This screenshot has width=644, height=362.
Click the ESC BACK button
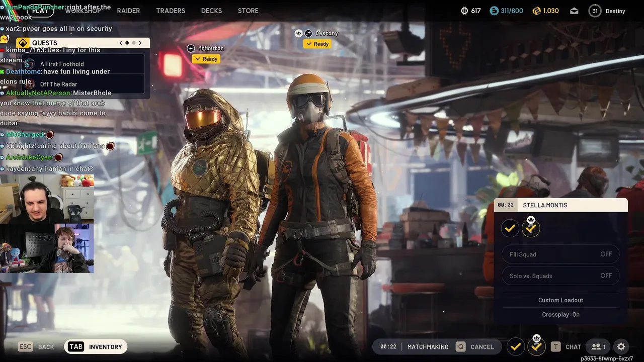(36, 347)
